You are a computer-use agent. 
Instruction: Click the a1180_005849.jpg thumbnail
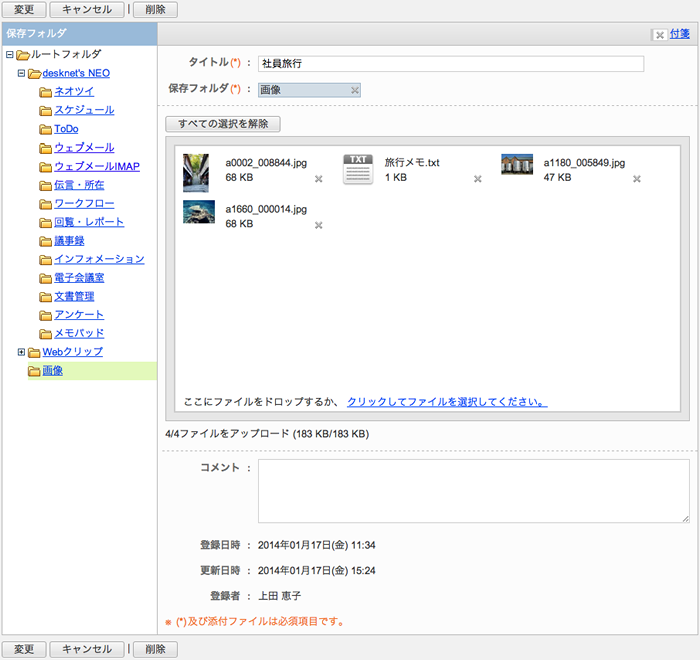[517, 164]
